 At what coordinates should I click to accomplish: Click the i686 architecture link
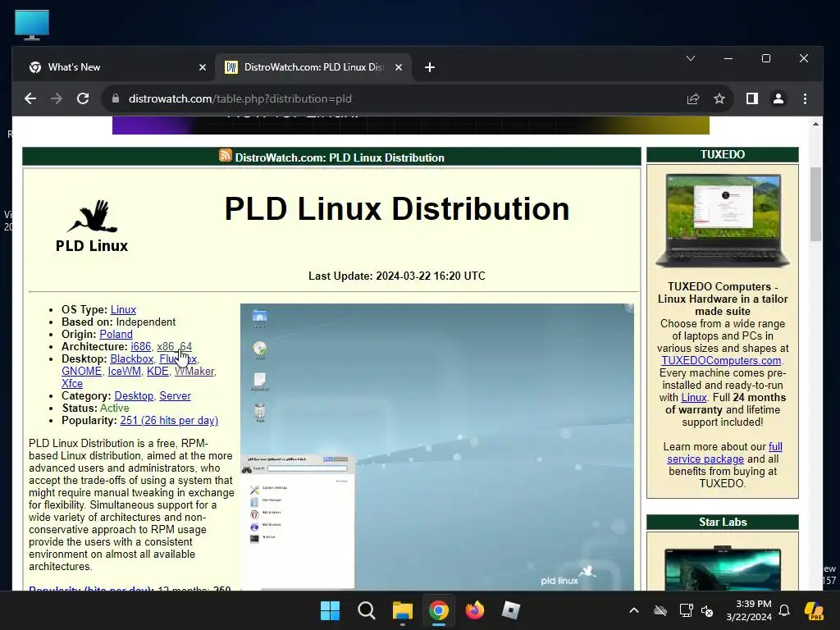click(x=141, y=347)
